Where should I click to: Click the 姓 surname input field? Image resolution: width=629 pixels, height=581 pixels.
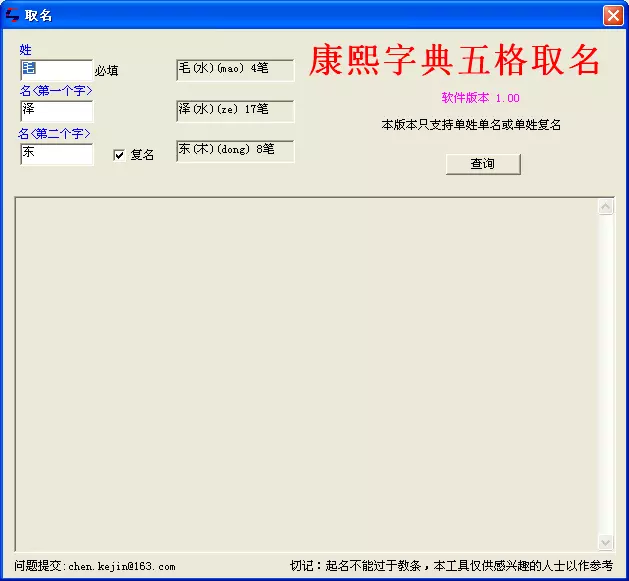pyautogui.click(x=57, y=70)
